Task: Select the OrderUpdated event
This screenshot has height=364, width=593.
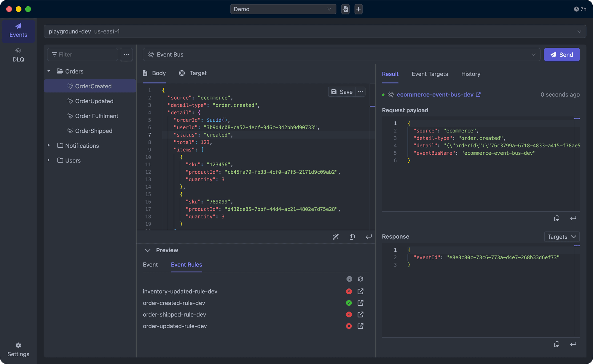Action: (x=90, y=101)
